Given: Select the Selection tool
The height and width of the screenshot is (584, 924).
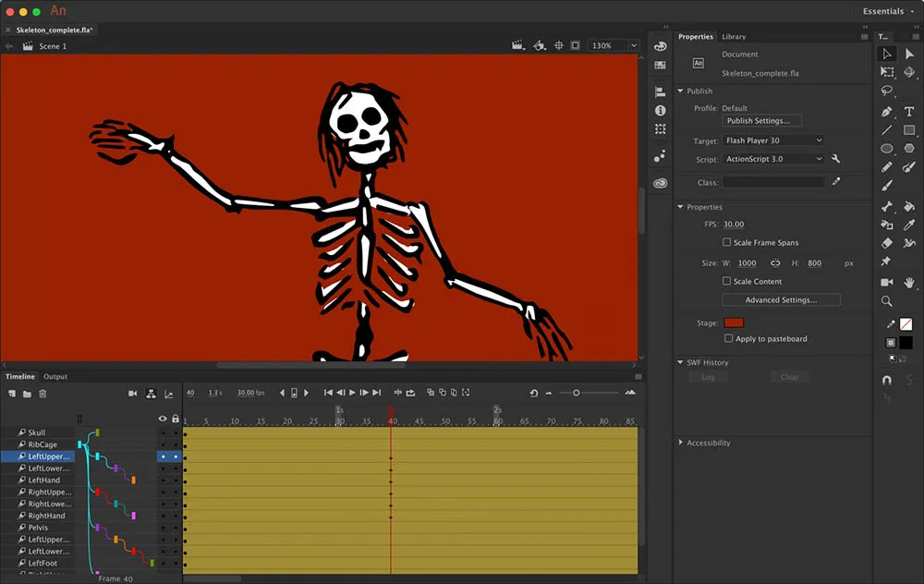Looking at the screenshot, I should point(886,54).
